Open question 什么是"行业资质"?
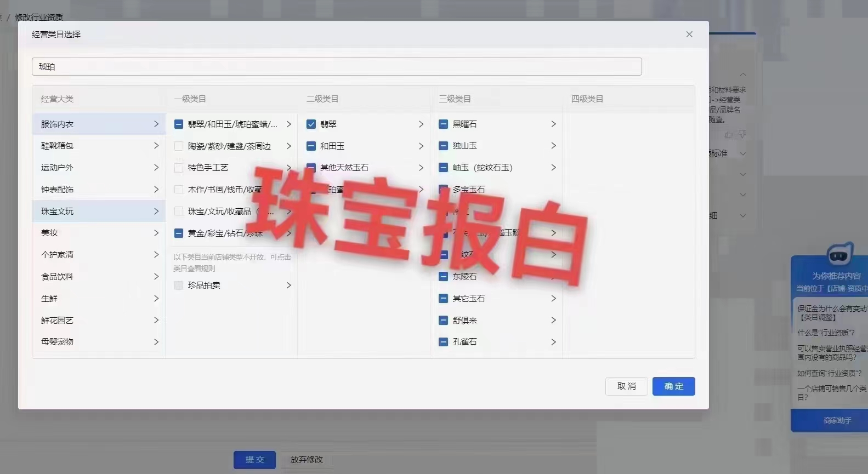Screen dimensions: 868x474 [x=826, y=333]
